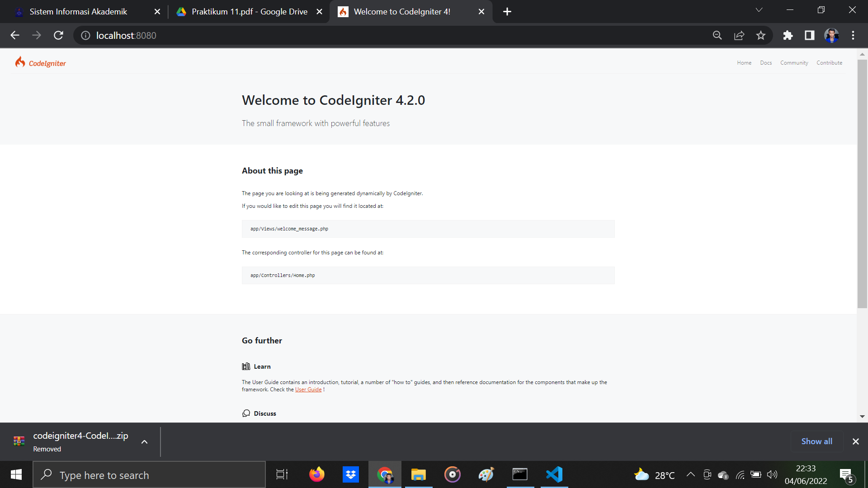The image size is (868, 488).
Task: Click the share icon in the address bar
Action: click(x=739, y=35)
